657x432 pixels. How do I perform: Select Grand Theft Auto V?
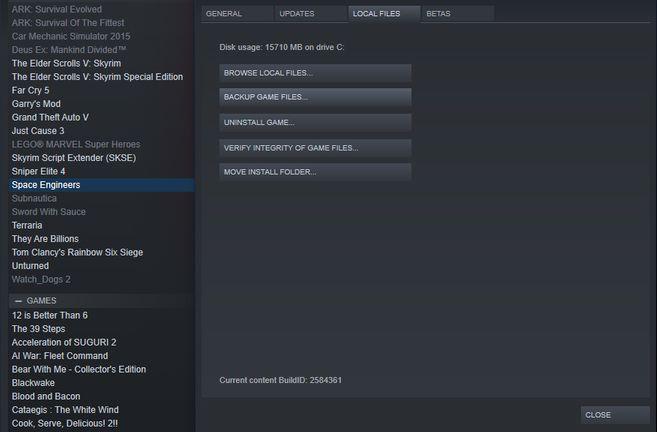(50, 117)
